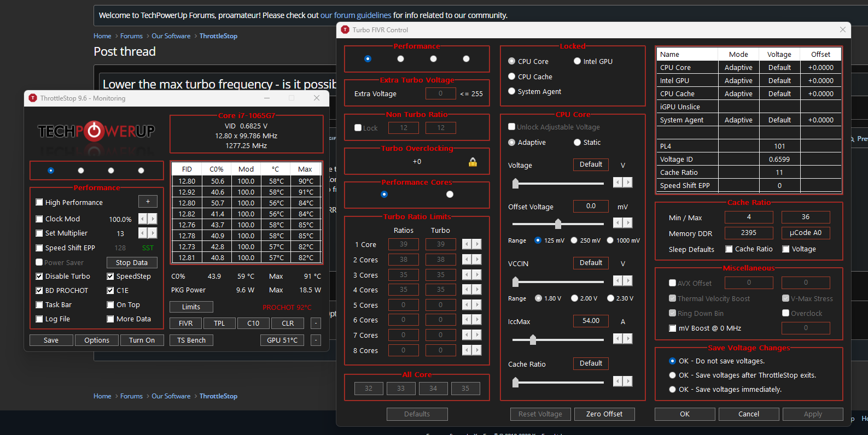The image size is (868, 435).
Task: Click Speed Shift EPP row in table
Action: click(x=749, y=185)
